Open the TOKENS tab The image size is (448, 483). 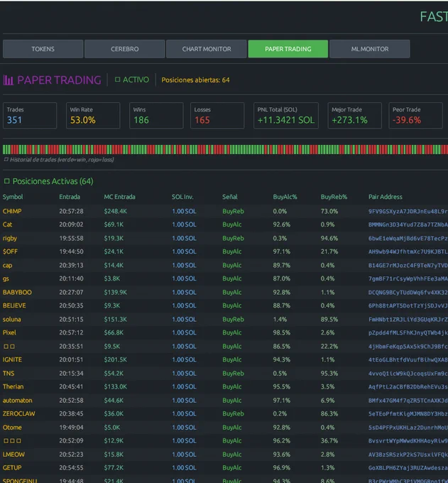tap(43, 49)
